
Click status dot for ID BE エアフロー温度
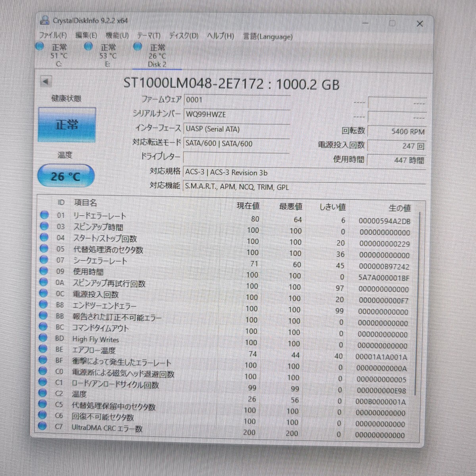tap(43, 349)
